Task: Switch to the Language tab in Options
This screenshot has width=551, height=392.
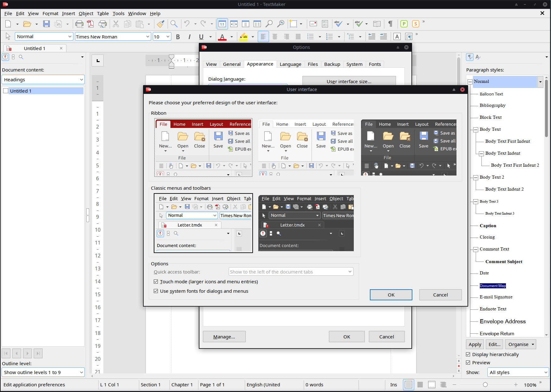Action: click(290, 64)
